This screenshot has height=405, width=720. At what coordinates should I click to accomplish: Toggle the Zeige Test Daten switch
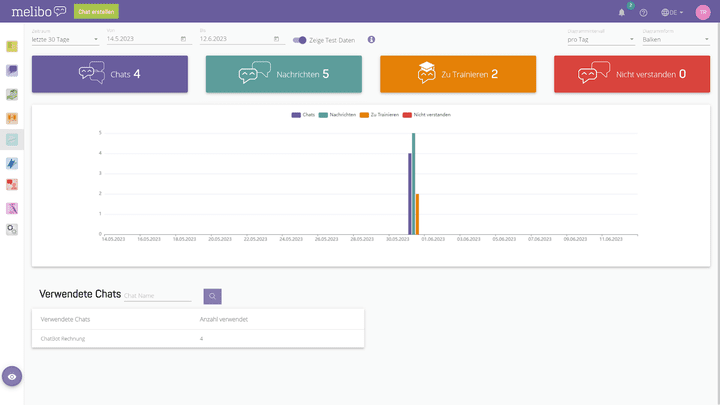pyautogui.click(x=299, y=40)
